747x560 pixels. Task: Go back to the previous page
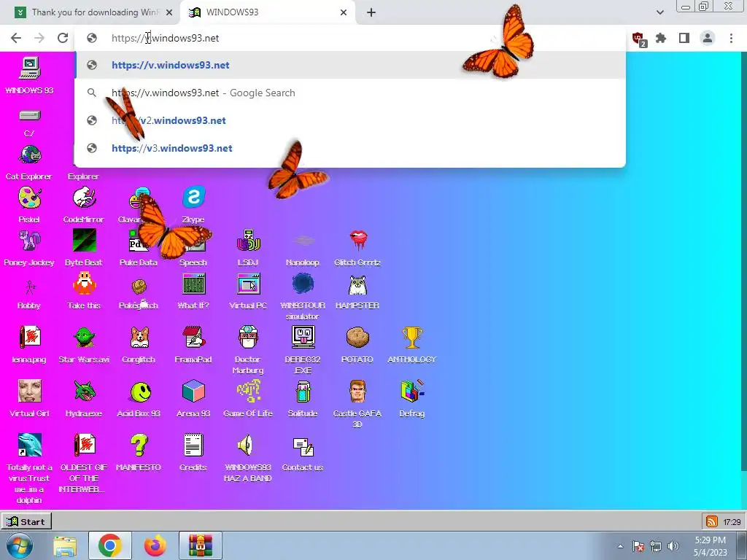(x=16, y=38)
